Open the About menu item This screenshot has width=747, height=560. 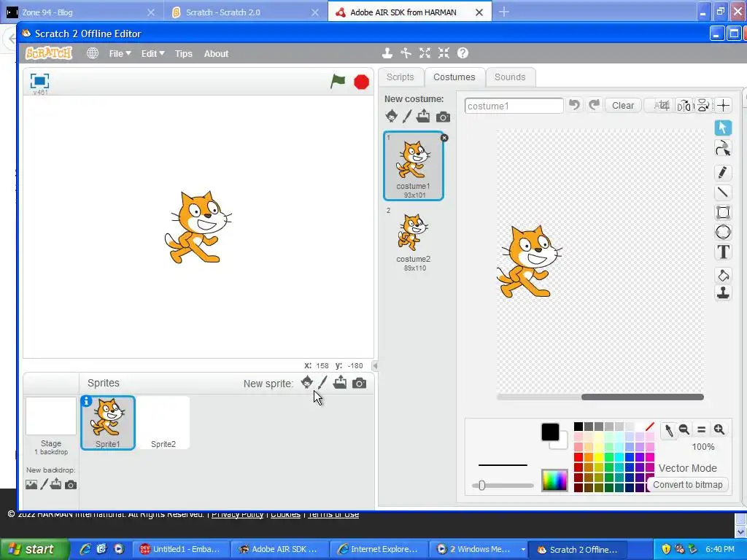216,54
